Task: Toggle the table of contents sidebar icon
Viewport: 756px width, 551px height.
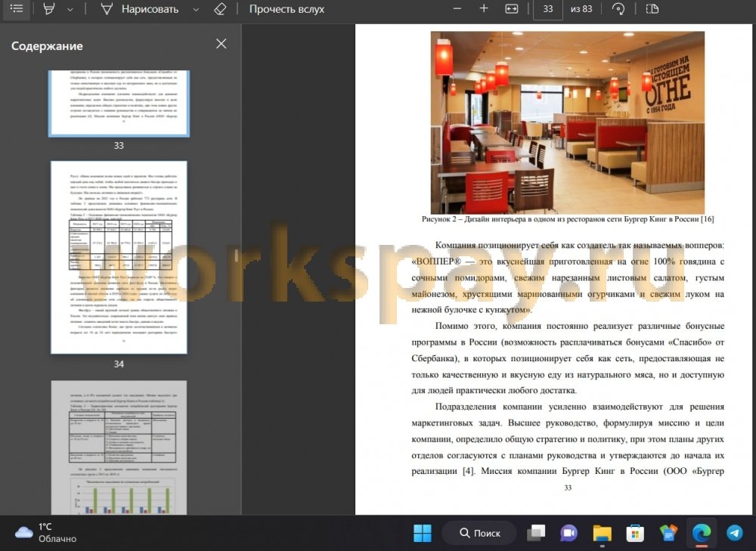Action: 17,8
